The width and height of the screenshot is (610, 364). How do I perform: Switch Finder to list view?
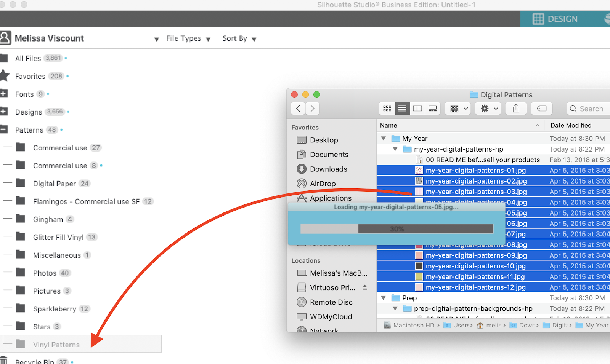(402, 109)
